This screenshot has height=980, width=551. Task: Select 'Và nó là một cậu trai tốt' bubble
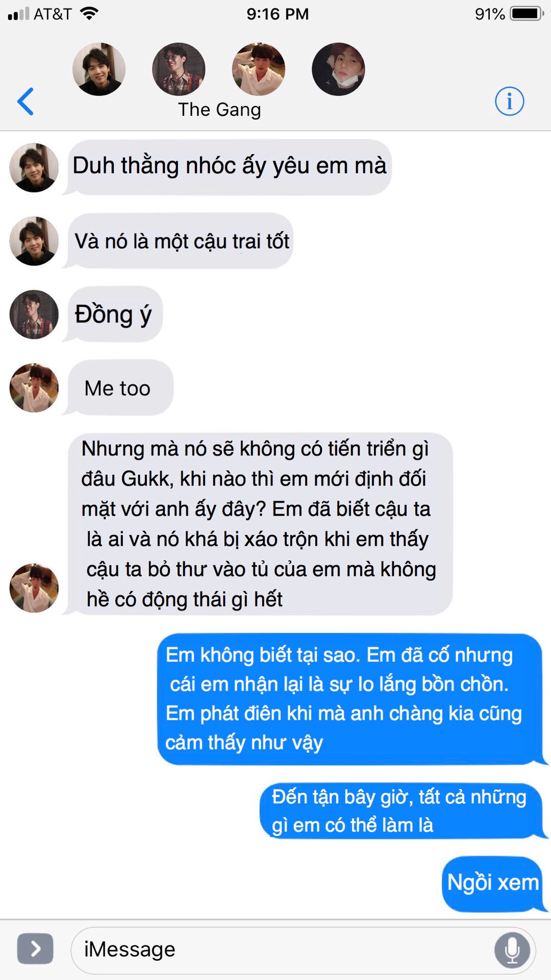coord(178,241)
